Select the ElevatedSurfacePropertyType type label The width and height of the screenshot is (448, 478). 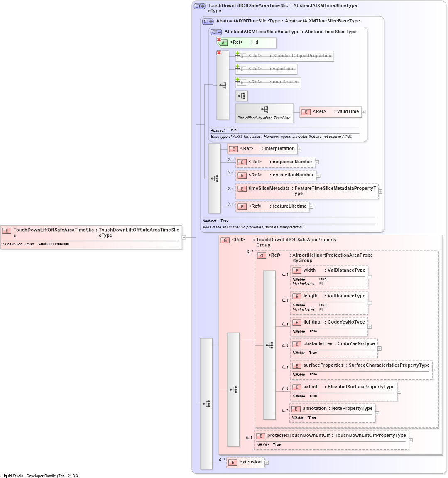(x=361, y=387)
